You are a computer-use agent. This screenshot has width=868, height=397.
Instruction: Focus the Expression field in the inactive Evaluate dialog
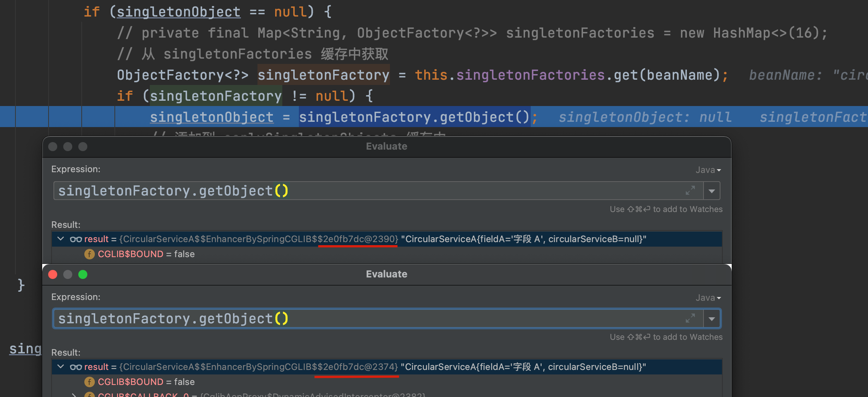(378, 191)
